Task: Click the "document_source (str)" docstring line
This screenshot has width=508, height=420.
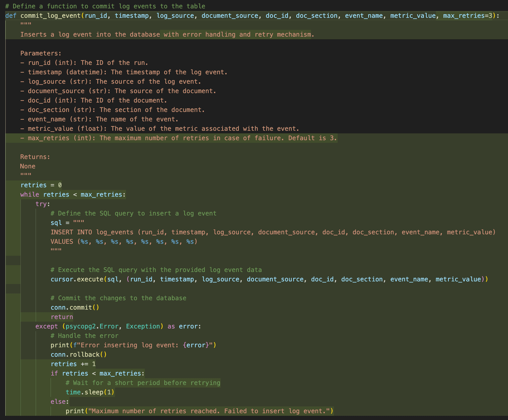Action: pyautogui.click(x=118, y=91)
